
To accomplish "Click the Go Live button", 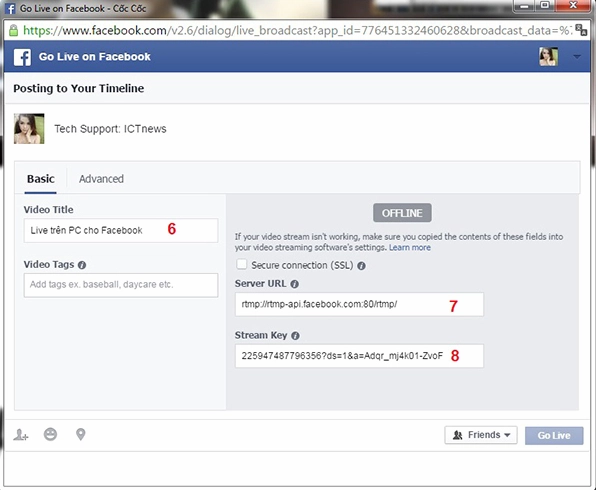I will pyautogui.click(x=554, y=435).
